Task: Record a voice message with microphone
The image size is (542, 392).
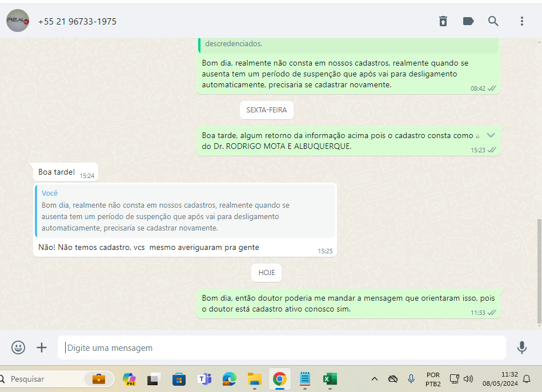Action: (521, 347)
